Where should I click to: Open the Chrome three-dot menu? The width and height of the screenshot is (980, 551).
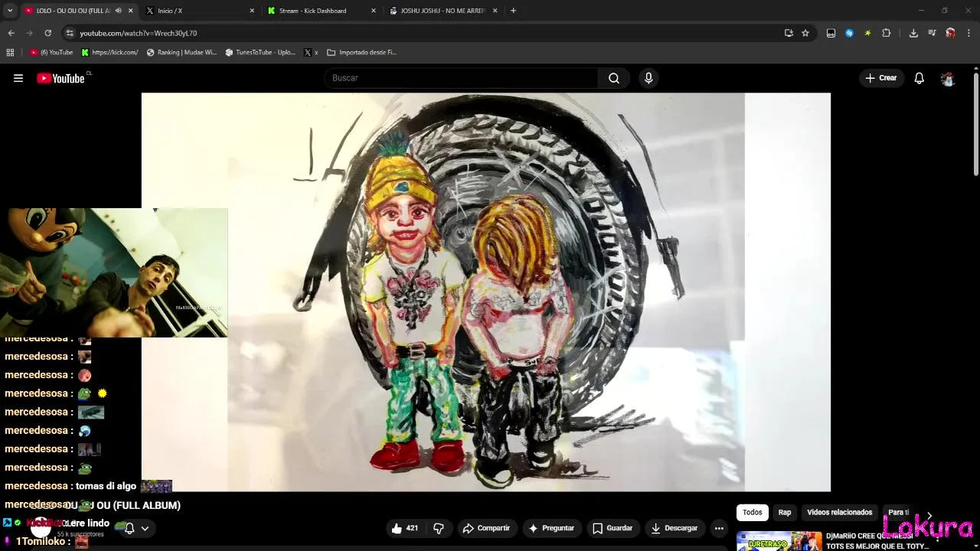[969, 33]
